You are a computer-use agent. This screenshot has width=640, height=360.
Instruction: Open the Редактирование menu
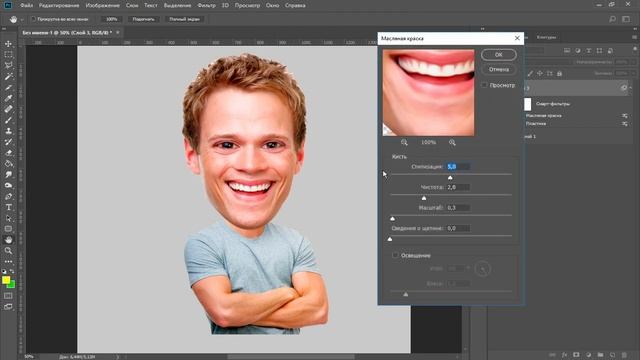pyautogui.click(x=60, y=6)
